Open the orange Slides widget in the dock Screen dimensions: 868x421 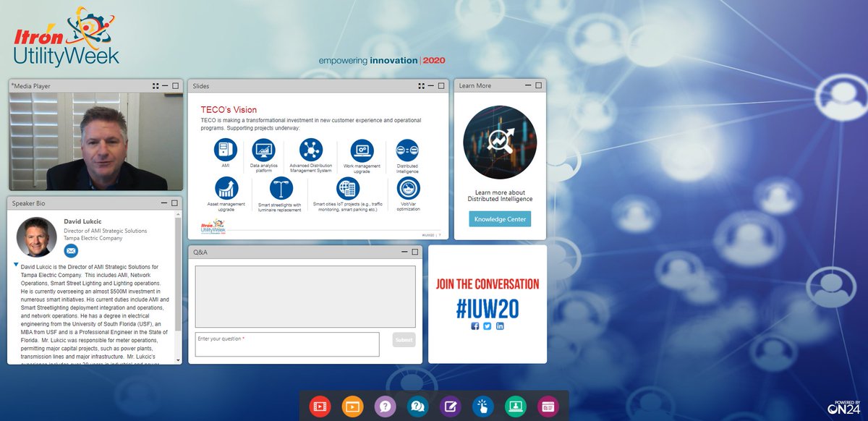352,407
